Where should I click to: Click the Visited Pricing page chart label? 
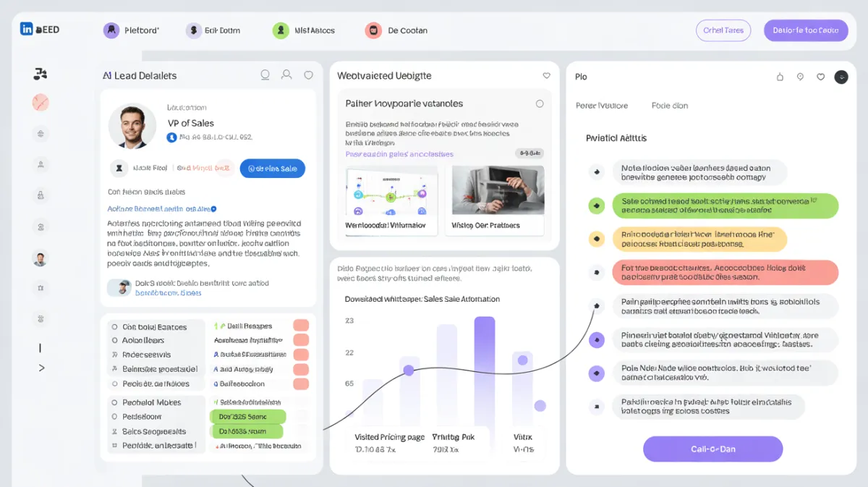coord(390,437)
